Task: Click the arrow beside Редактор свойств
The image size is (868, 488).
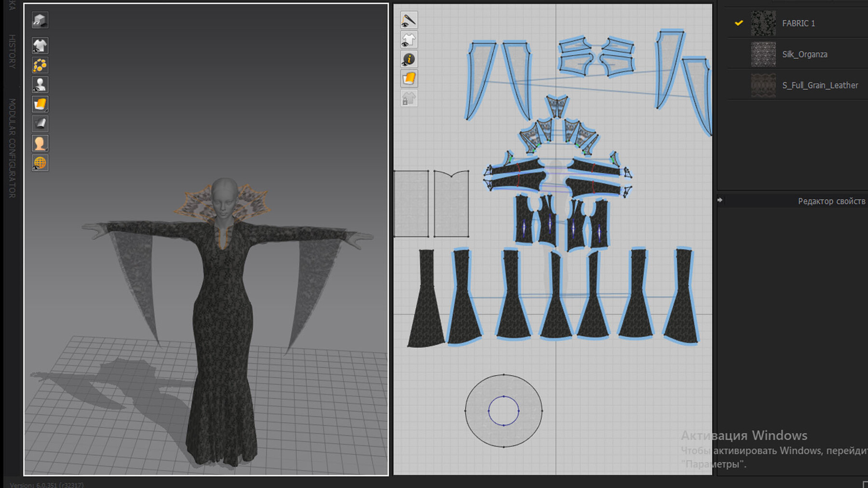Action: [720, 200]
